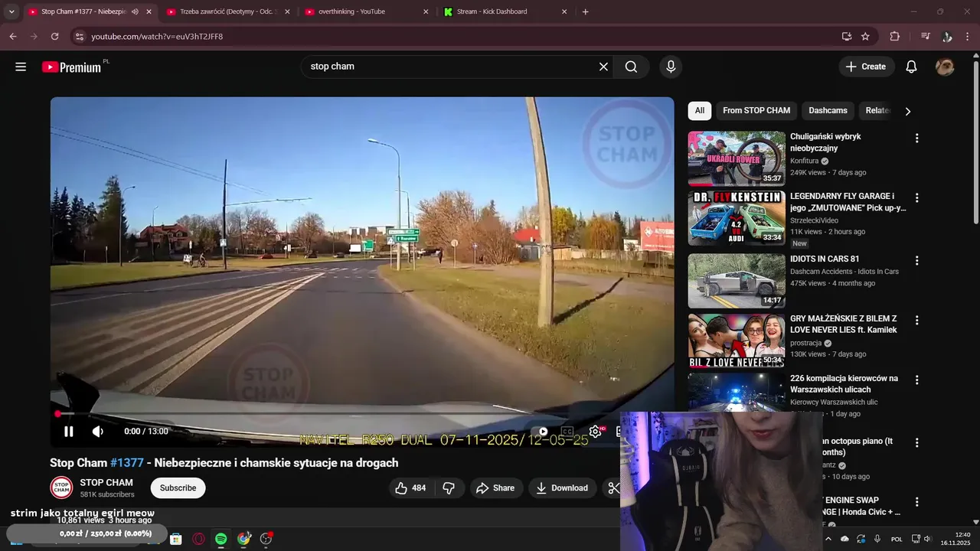Screen dimensions: 980x551
Task: Download the video
Action: pyautogui.click(x=563, y=488)
